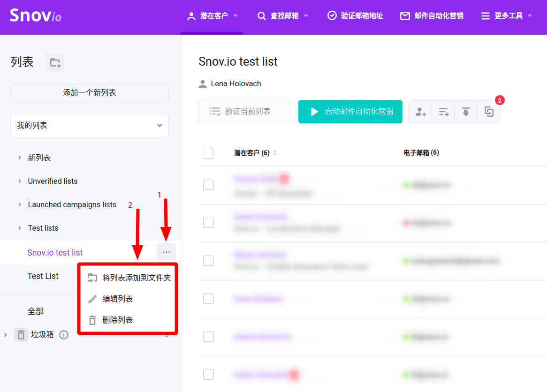Click the 电子邮箱 (6) column header
This screenshot has height=392, width=547.
[421, 153]
